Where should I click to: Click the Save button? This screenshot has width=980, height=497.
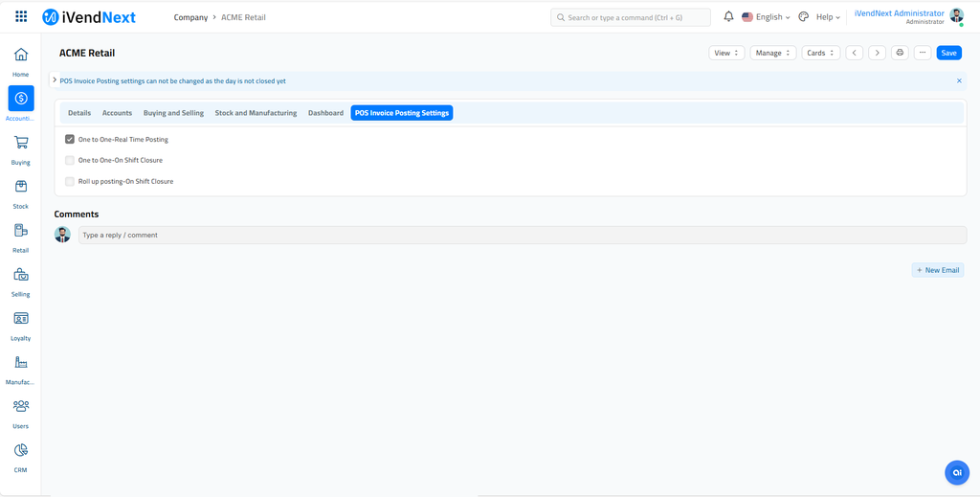pyautogui.click(x=948, y=53)
